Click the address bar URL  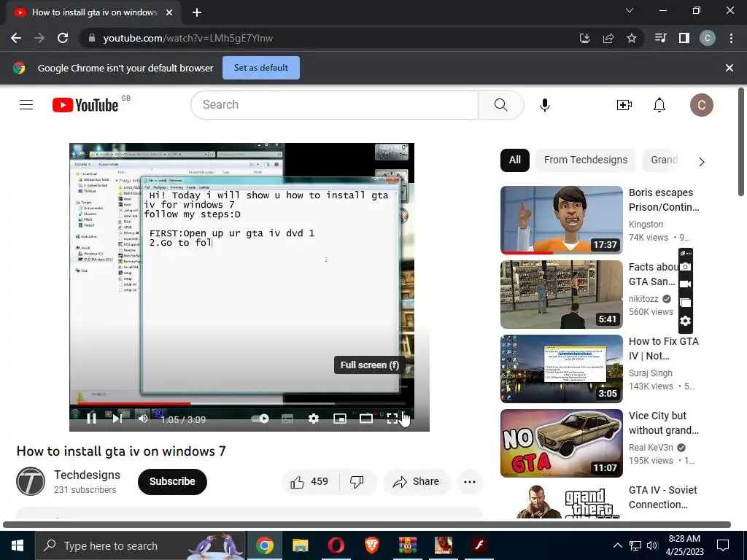(x=187, y=38)
